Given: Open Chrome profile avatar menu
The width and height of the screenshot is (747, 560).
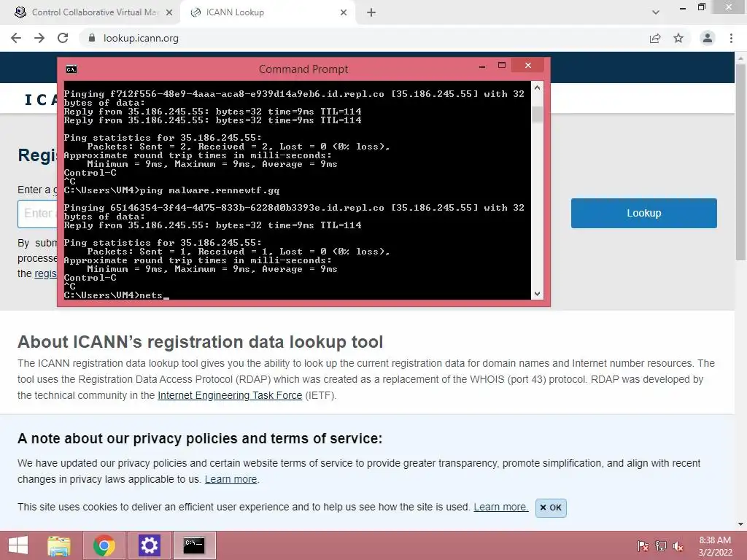Looking at the screenshot, I should click(x=708, y=38).
